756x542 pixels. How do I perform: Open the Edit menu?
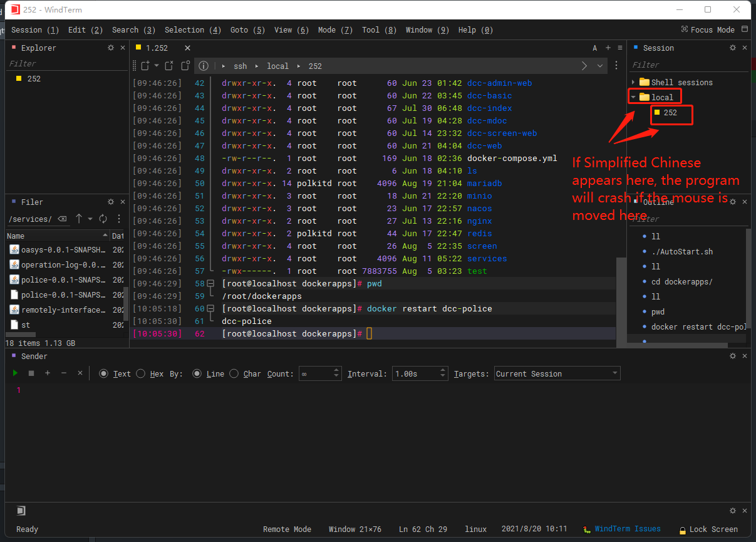click(85, 29)
